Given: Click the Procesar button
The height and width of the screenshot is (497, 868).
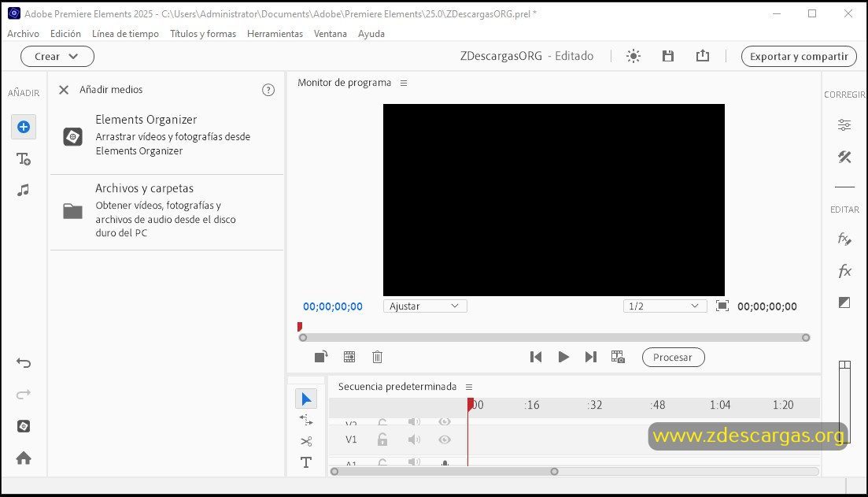Looking at the screenshot, I should tap(673, 358).
